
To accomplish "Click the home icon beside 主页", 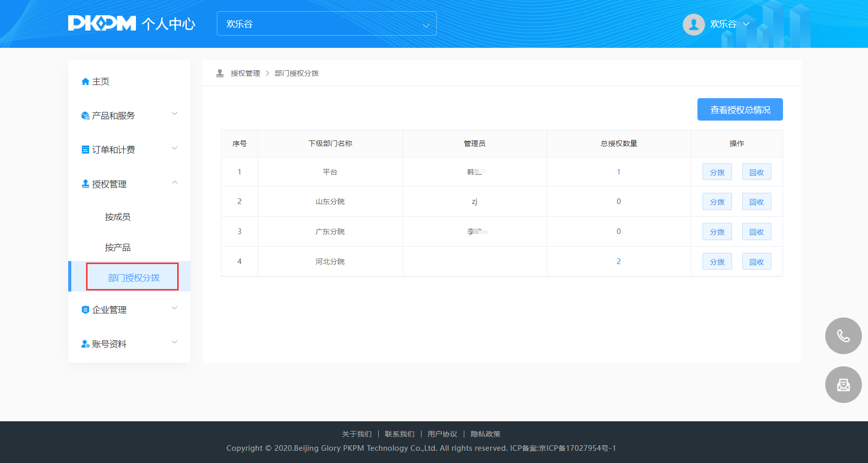I will pyautogui.click(x=85, y=81).
